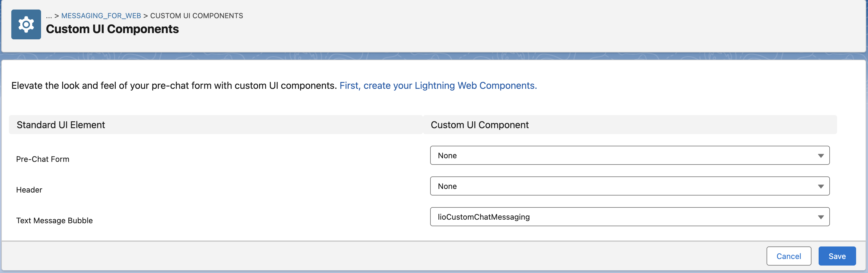Open the Pre-Chat Form component dropdown
This screenshot has width=868, height=273.
(629, 155)
